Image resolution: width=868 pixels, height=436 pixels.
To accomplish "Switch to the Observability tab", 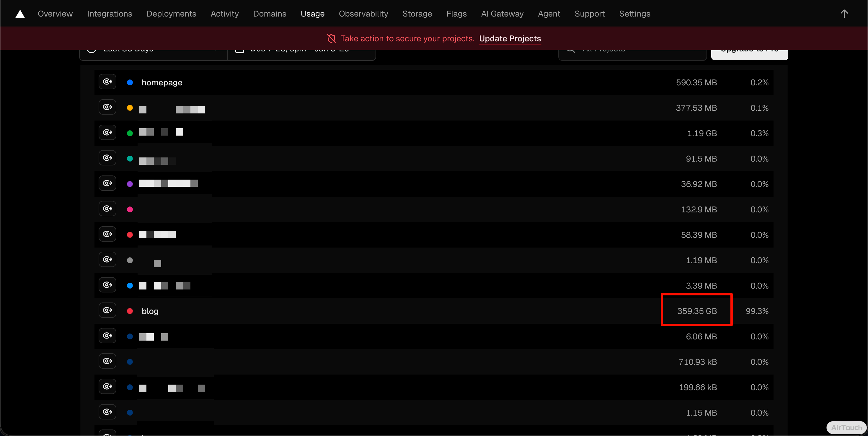I will click(363, 14).
